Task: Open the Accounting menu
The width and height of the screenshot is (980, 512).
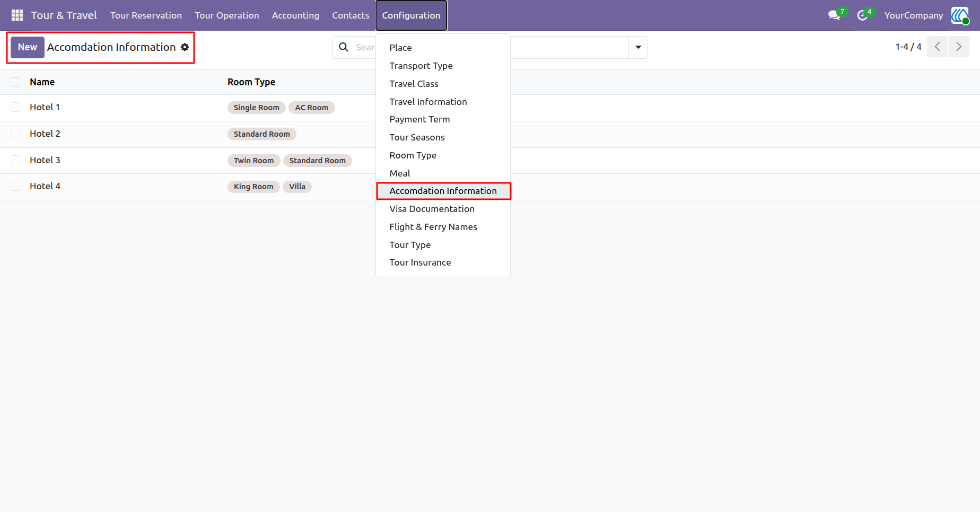Action: coord(295,15)
